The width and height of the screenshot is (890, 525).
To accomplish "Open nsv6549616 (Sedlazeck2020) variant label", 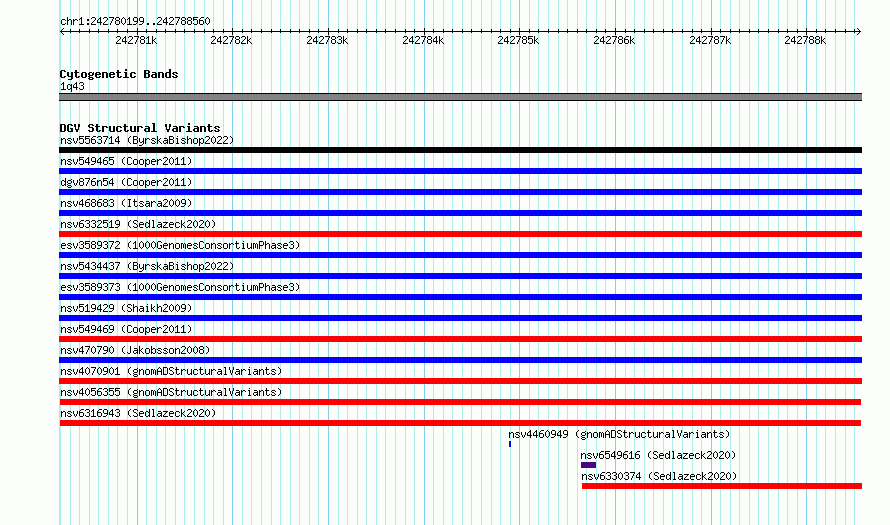I will click(658, 455).
